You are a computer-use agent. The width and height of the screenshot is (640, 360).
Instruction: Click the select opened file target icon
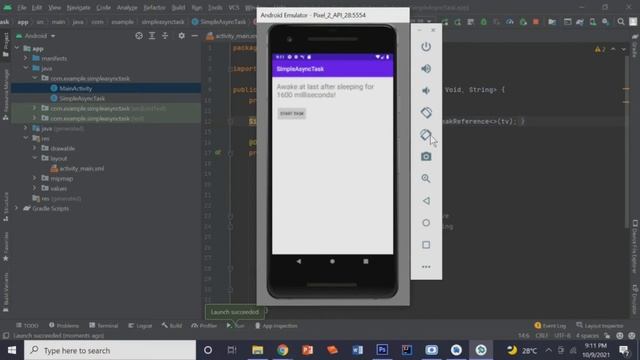(139, 36)
